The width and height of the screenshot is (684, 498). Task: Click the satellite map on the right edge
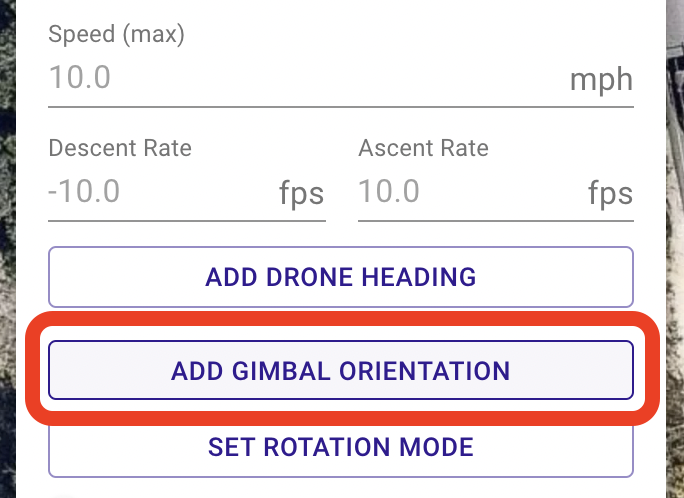pyautogui.click(x=675, y=249)
